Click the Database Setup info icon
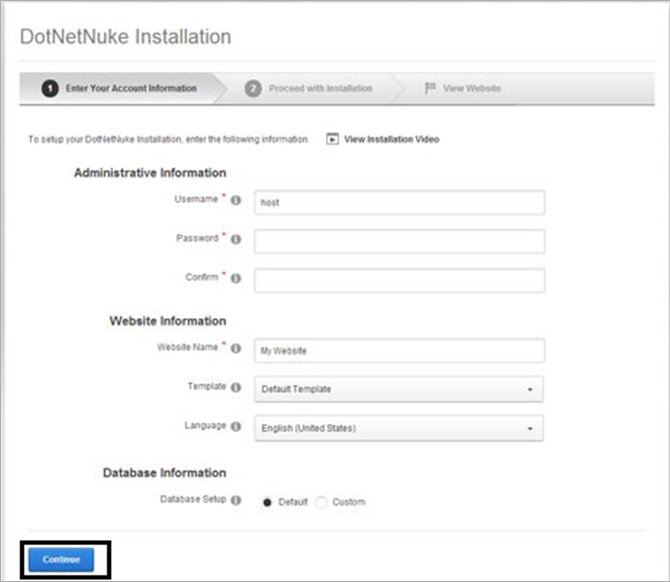The image size is (670, 582). coord(236,500)
